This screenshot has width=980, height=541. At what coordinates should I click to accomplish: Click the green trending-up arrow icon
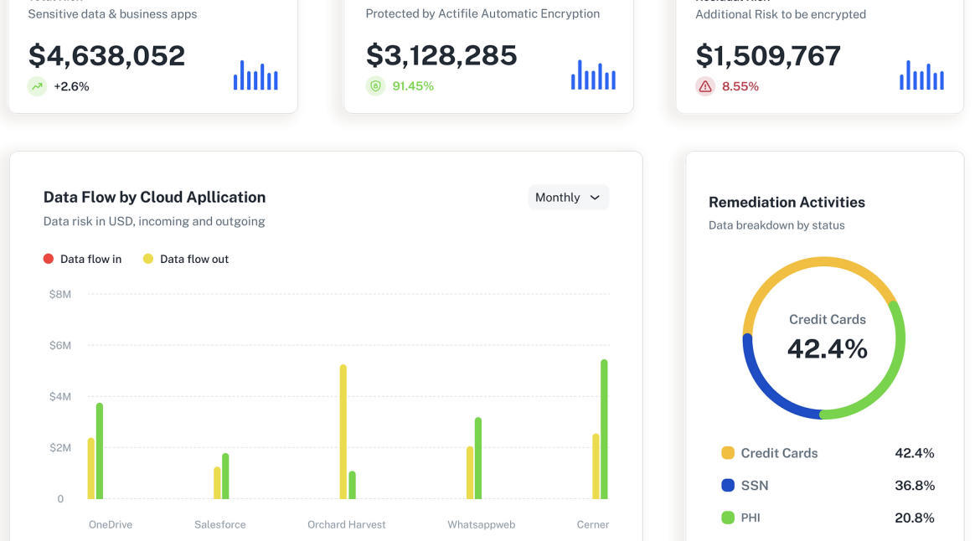[37, 86]
